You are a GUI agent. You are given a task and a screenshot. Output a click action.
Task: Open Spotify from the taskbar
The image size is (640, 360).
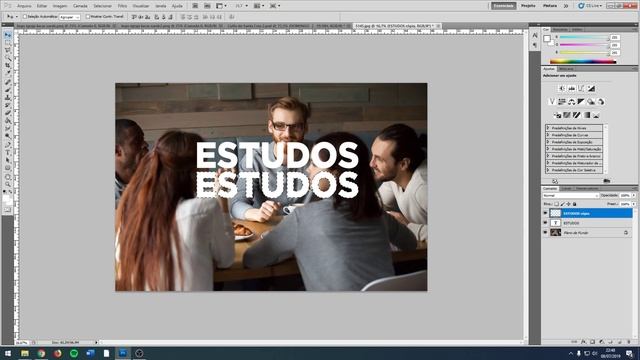pyautogui.click(x=74, y=353)
